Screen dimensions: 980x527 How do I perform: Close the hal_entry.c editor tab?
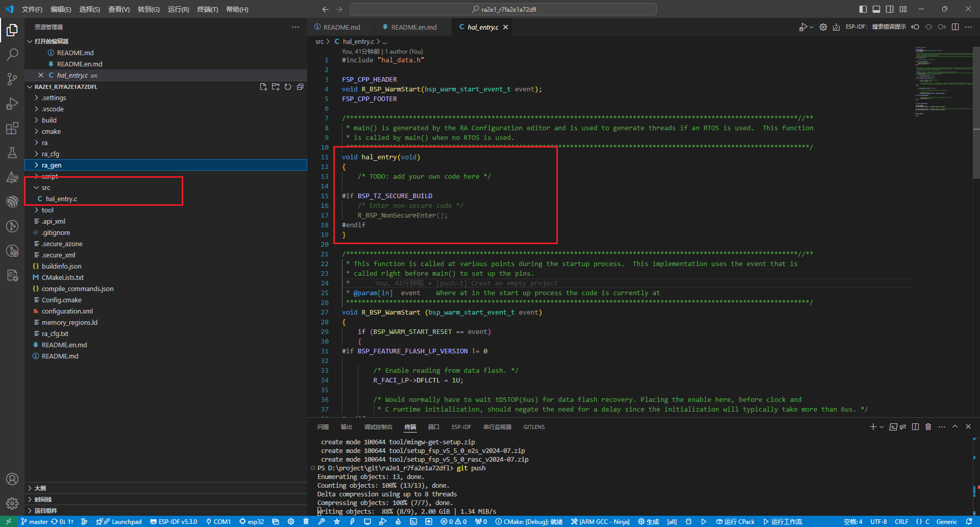pos(505,27)
